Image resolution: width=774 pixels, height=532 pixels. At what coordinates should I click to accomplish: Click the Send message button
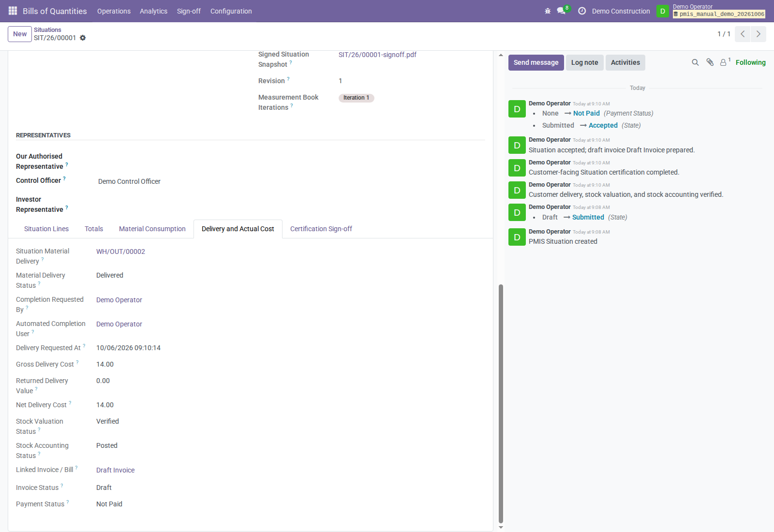pos(536,62)
